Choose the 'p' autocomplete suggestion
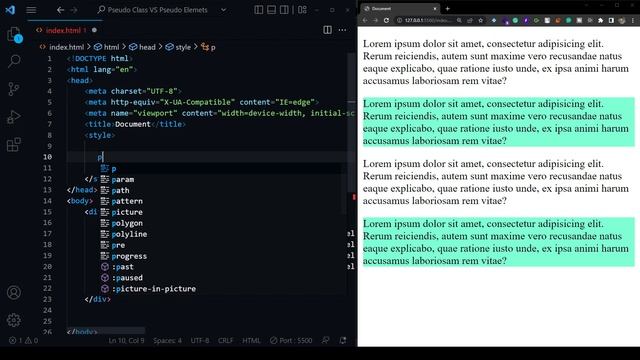The height and width of the screenshot is (360, 640). [x=222, y=168]
